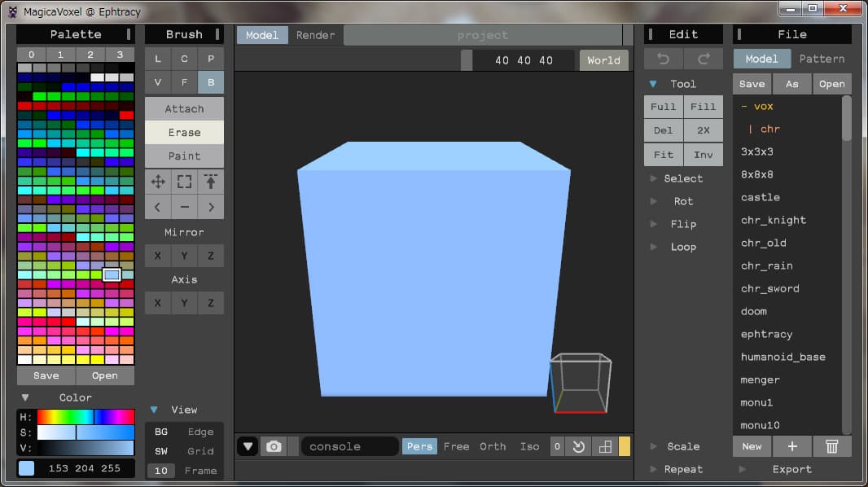The image size is (868, 487).
Task: Expand the Flip section
Action: click(653, 224)
